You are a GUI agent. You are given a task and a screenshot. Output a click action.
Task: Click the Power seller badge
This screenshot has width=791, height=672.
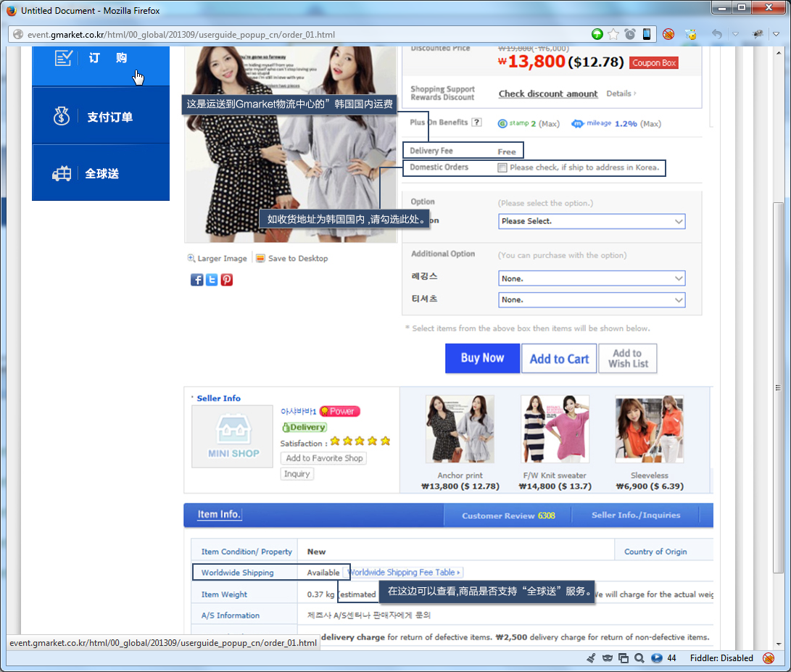[340, 411]
